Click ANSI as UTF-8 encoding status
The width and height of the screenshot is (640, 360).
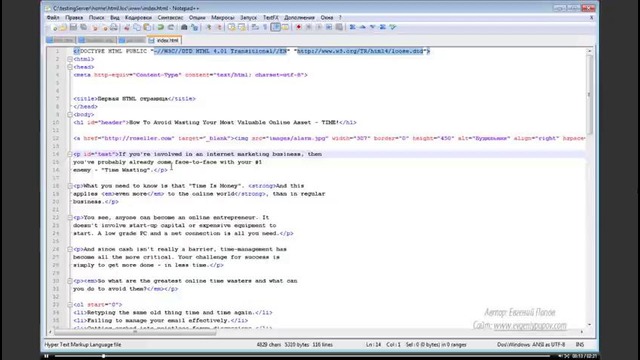548,345
